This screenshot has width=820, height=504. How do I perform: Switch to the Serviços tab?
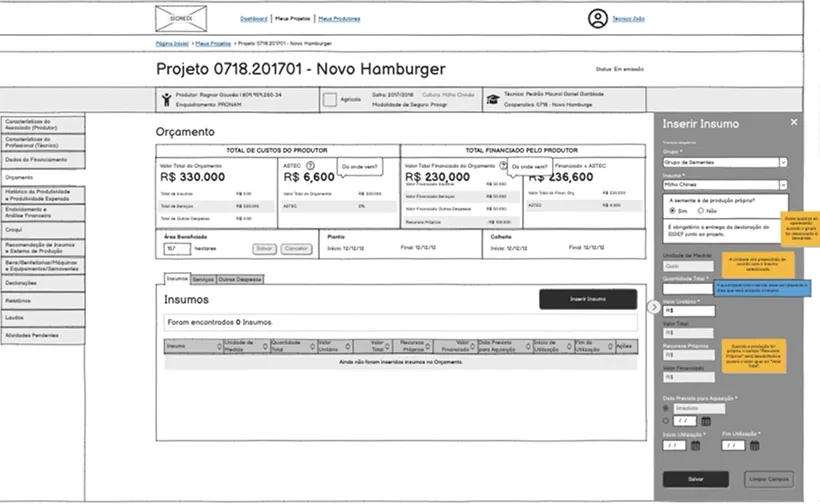pos(203,279)
